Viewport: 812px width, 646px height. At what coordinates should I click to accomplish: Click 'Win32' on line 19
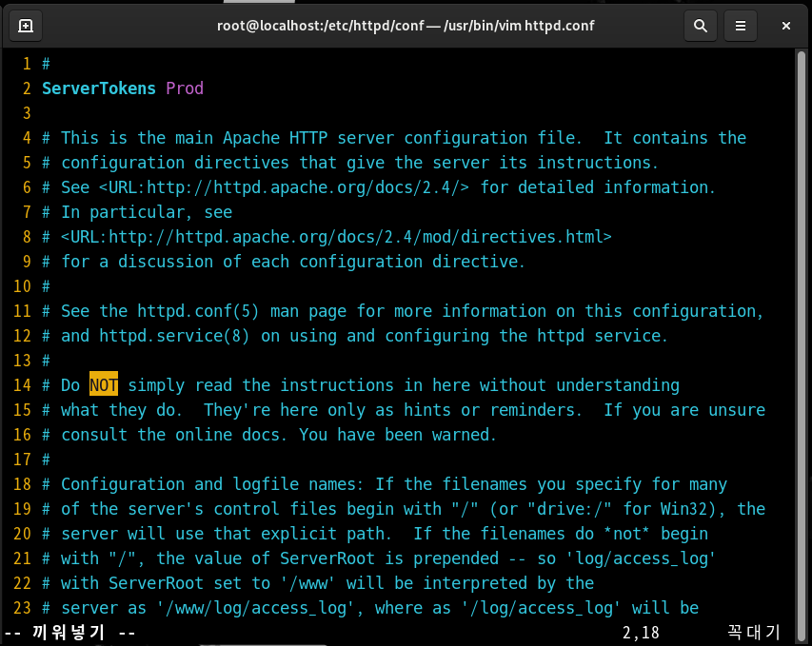(x=683, y=509)
